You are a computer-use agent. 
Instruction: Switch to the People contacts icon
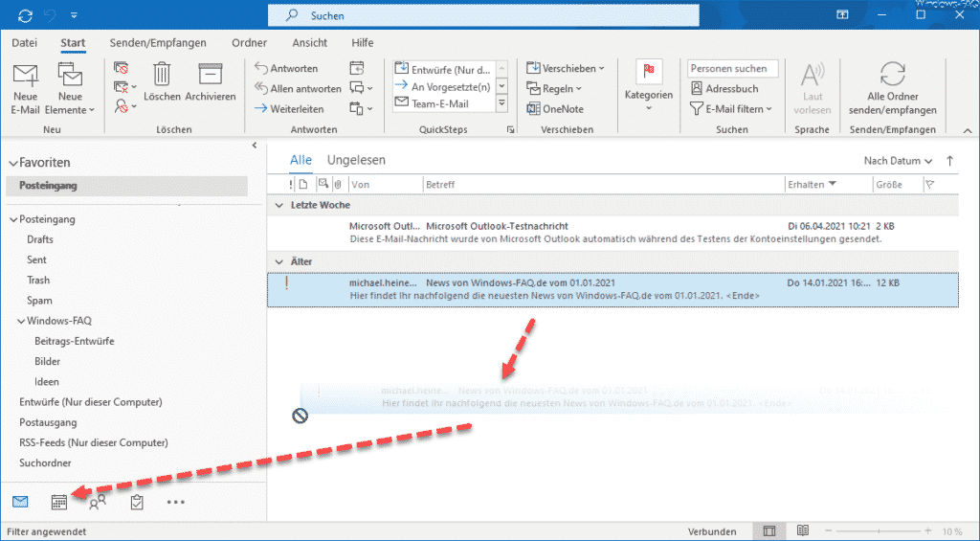pos(98,502)
